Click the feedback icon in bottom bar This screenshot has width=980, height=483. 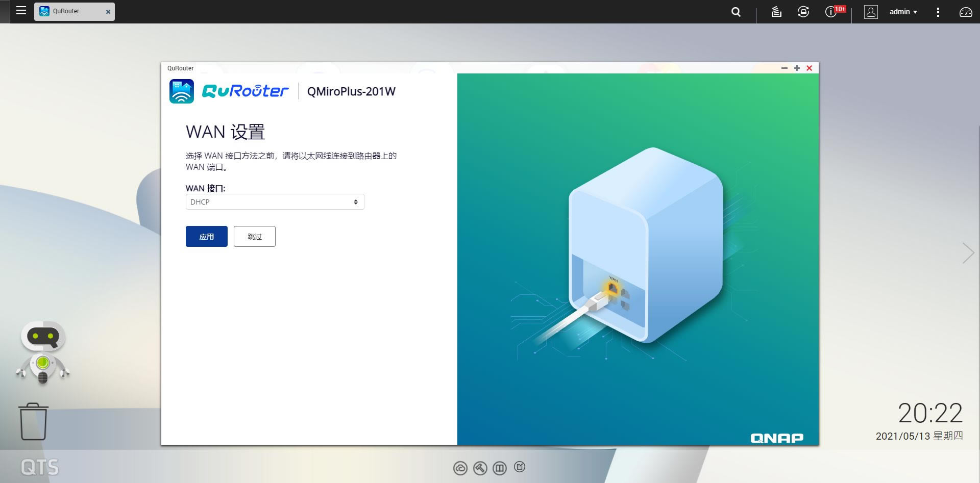(x=520, y=467)
